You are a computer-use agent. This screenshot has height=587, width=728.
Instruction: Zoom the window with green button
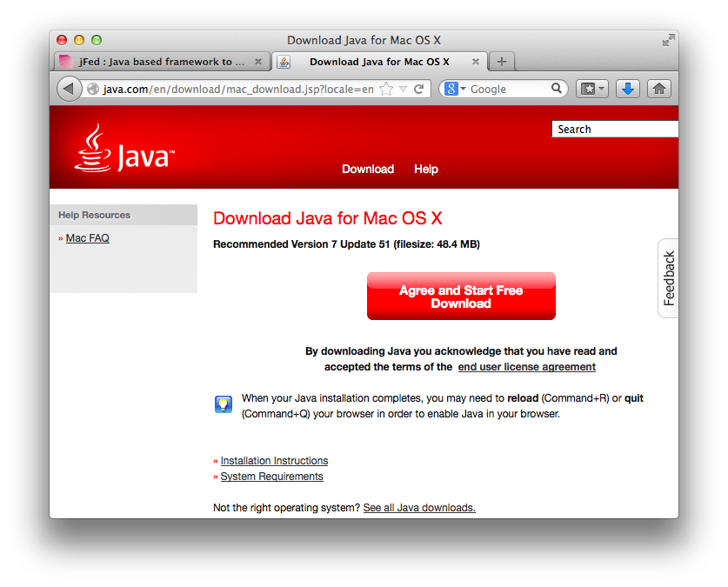pos(96,40)
